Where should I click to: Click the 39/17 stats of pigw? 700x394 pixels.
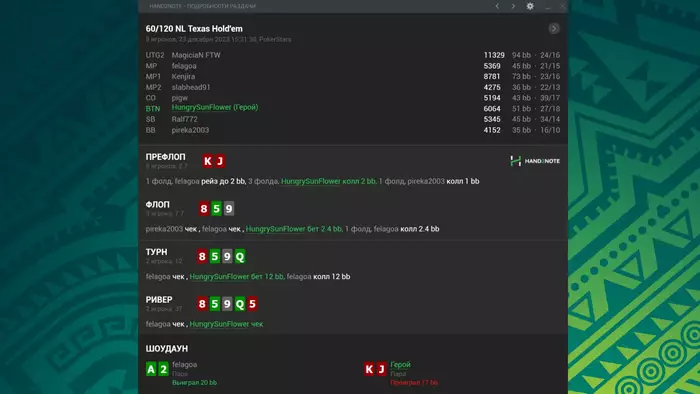tap(550, 98)
